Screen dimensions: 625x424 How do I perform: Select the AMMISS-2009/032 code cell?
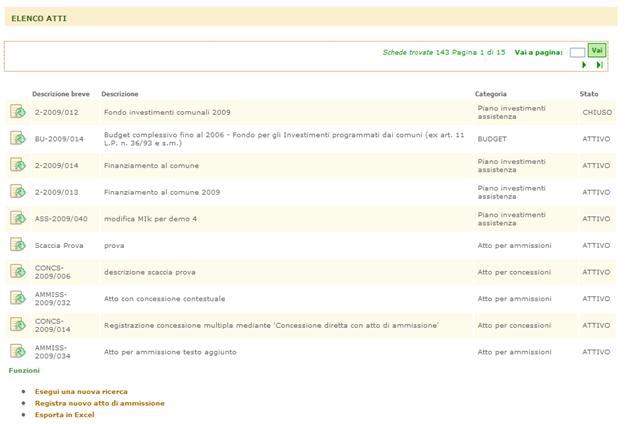click(x=53, y=299)
